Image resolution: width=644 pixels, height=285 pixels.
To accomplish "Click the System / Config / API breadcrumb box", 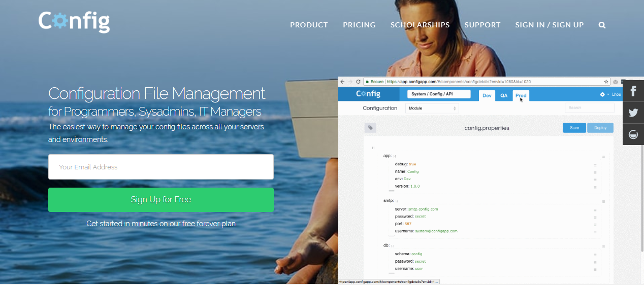I will (x=439, y=94).
